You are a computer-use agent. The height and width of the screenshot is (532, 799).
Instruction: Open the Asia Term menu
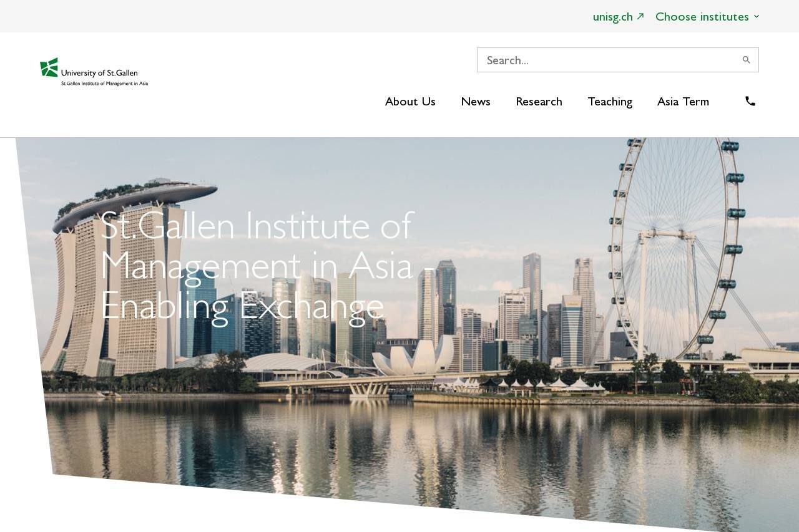(x=683, y=101)
